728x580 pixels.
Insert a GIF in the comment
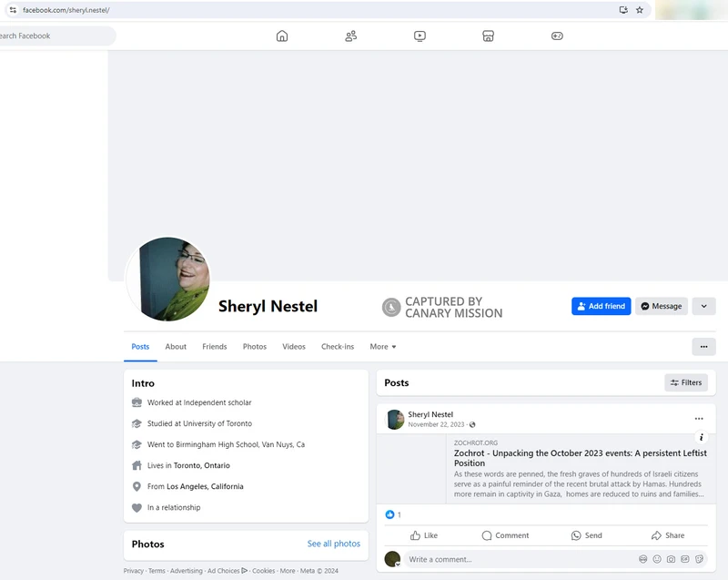pos(685,559)
